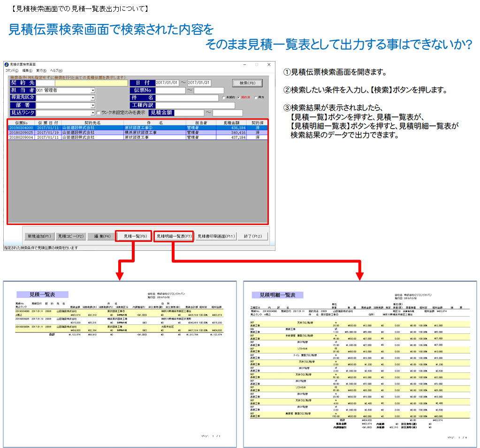This screenshot has height=448, width=480.
Task: Click the 見積明細一覧表 report preview
Action: [360, 364]
